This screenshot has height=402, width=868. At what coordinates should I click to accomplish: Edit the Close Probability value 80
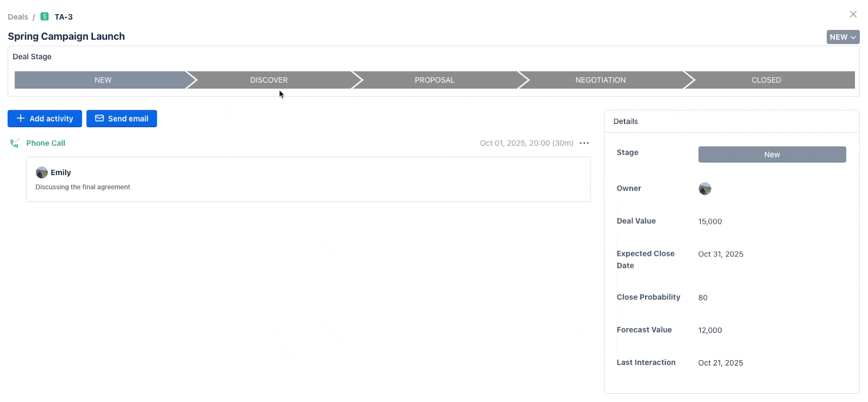[703, 298]
